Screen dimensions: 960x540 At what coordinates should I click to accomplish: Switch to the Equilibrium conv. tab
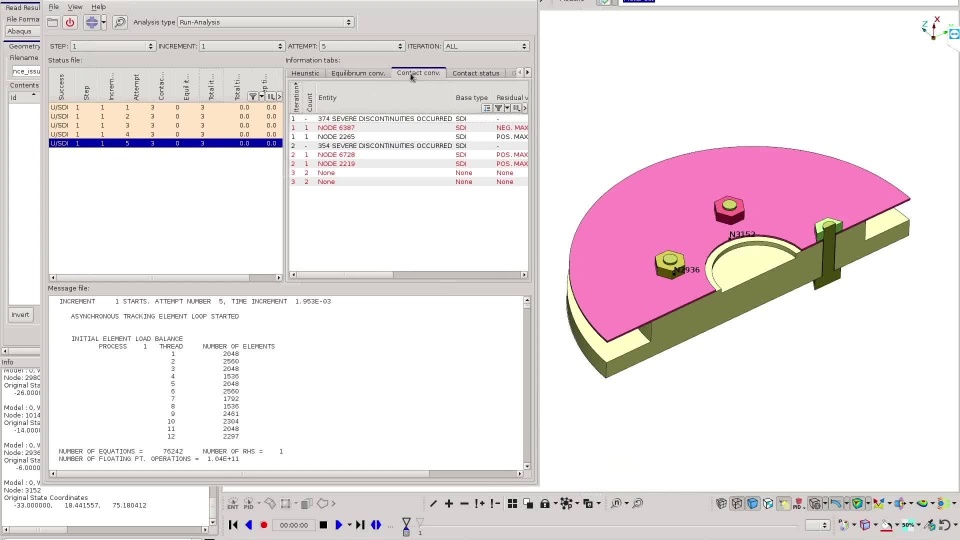(358, 73)
